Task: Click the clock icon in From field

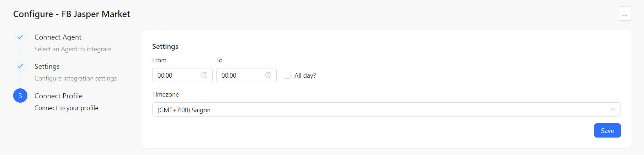Action: coord(204,75)
